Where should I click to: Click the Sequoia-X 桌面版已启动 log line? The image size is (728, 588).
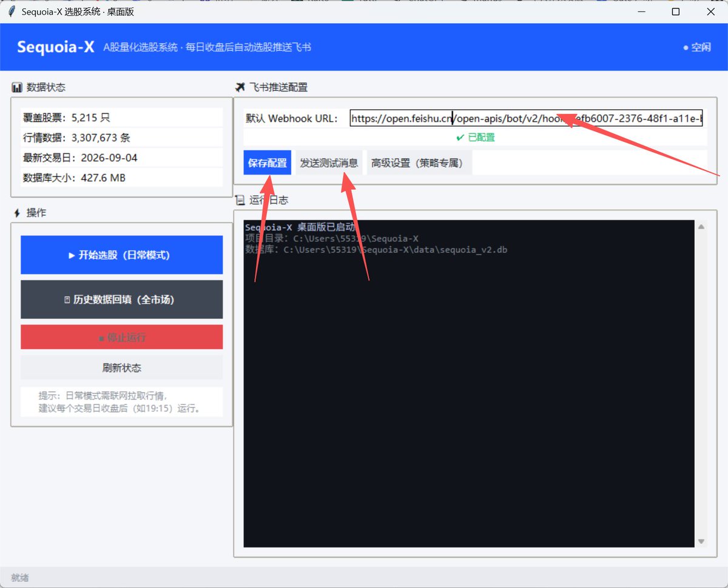(x=300, y=227)
